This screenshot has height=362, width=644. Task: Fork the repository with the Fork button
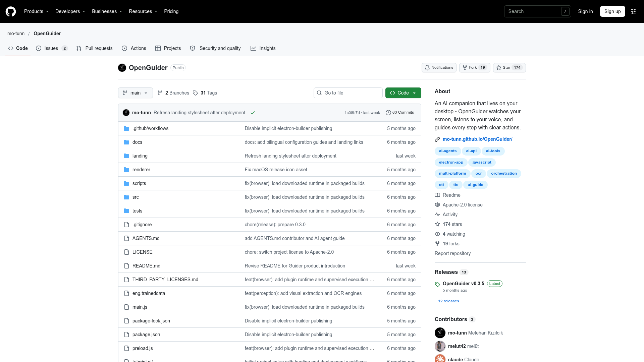475,68
